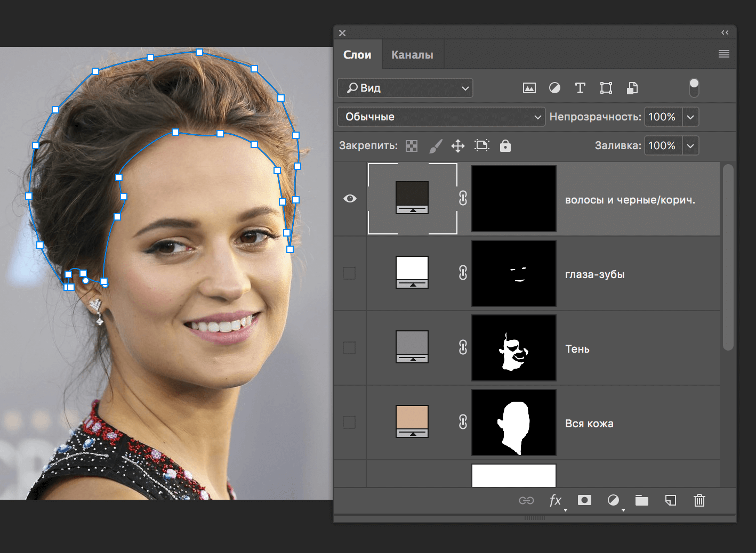Enable visibility for the 'Тень' layer
The image size is (756, 553).
[350, 347]
